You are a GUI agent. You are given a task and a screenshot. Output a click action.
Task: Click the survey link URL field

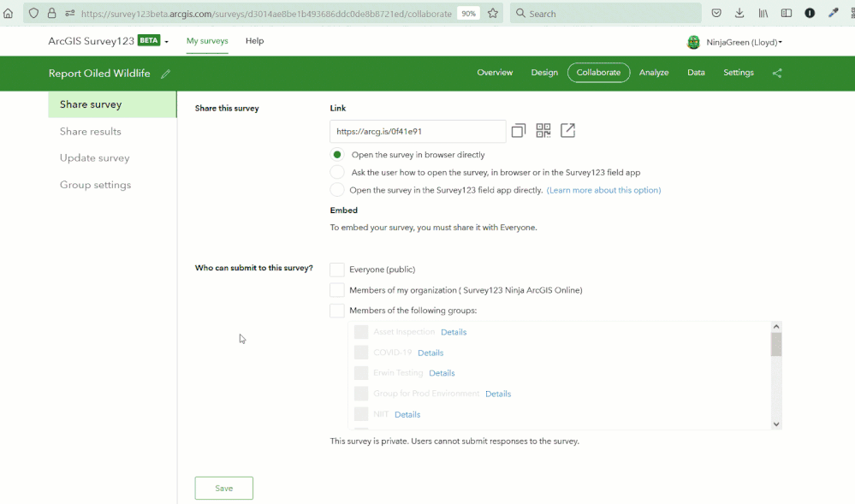tap(417, 132)
